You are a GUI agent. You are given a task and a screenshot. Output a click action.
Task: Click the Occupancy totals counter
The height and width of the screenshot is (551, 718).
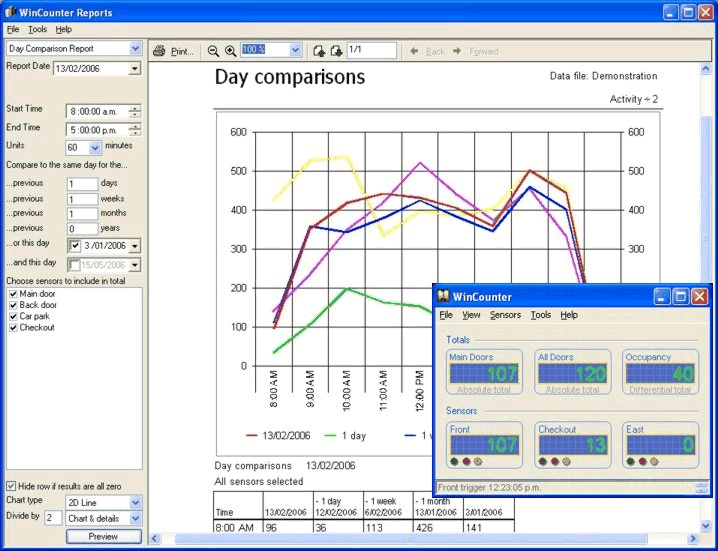660,372
